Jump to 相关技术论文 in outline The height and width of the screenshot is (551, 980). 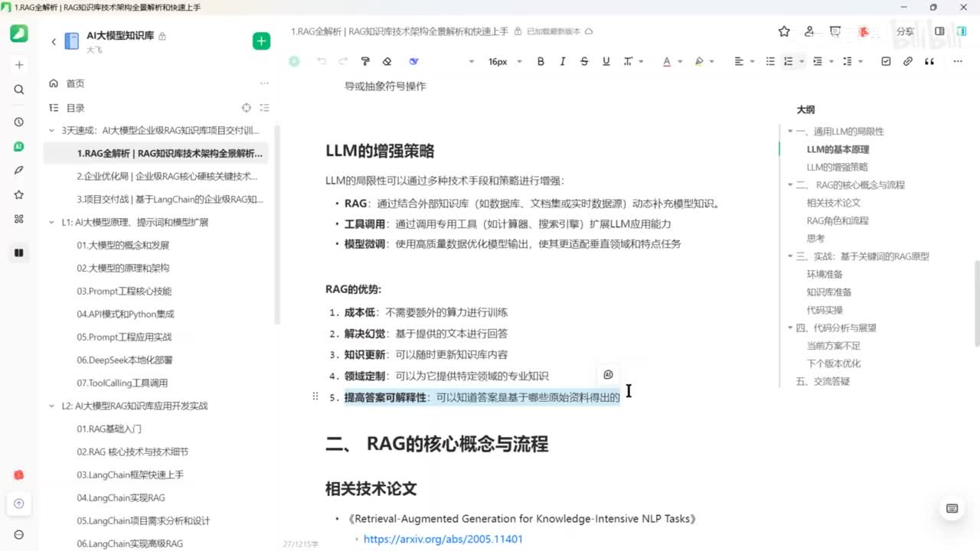pos(833,203)
